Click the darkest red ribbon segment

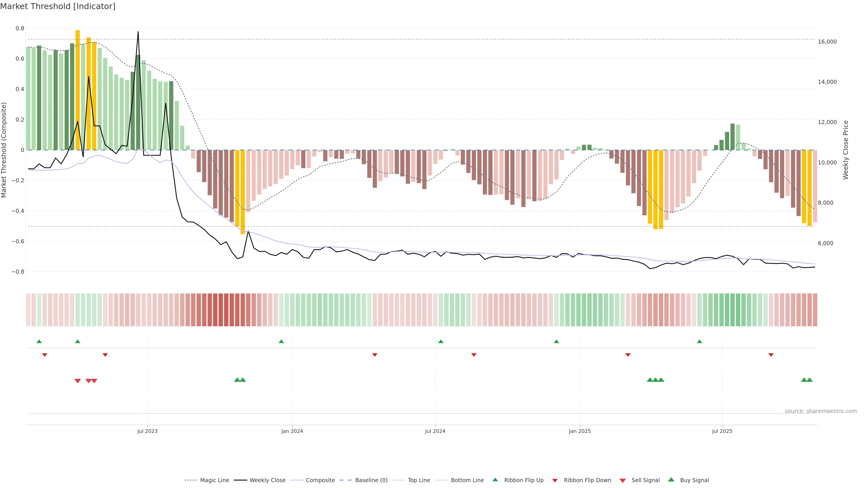pyautogui.click(x=221, y=310)
